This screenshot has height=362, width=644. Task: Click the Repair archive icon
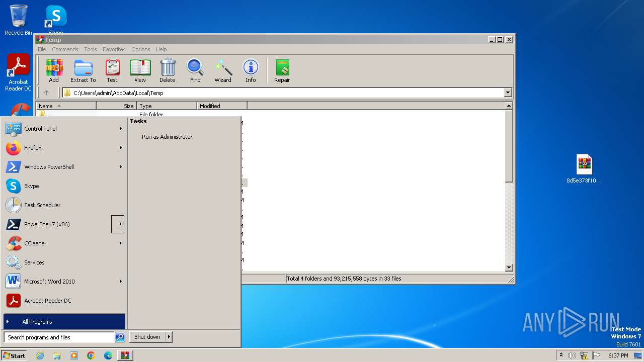coord(282,71)
